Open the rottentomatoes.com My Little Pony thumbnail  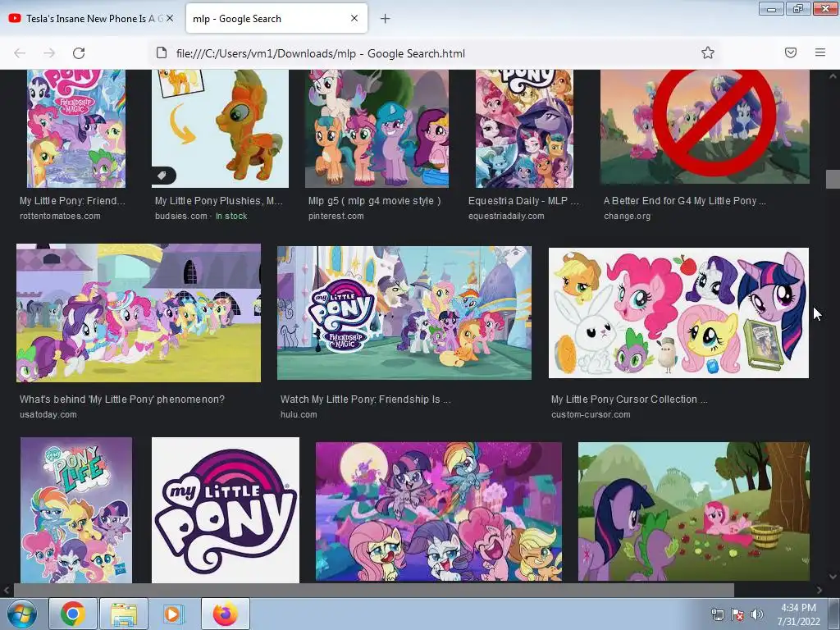[76, 129]
